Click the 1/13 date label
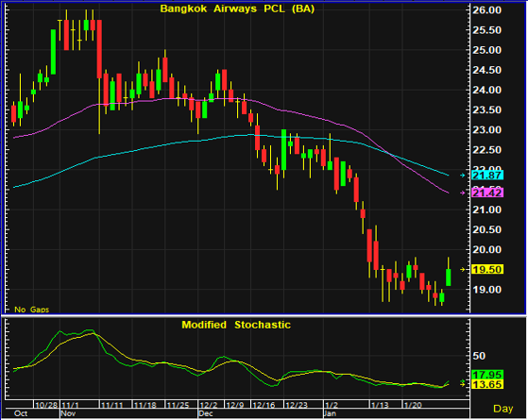The image size is (528, 420). click(380, 405)
